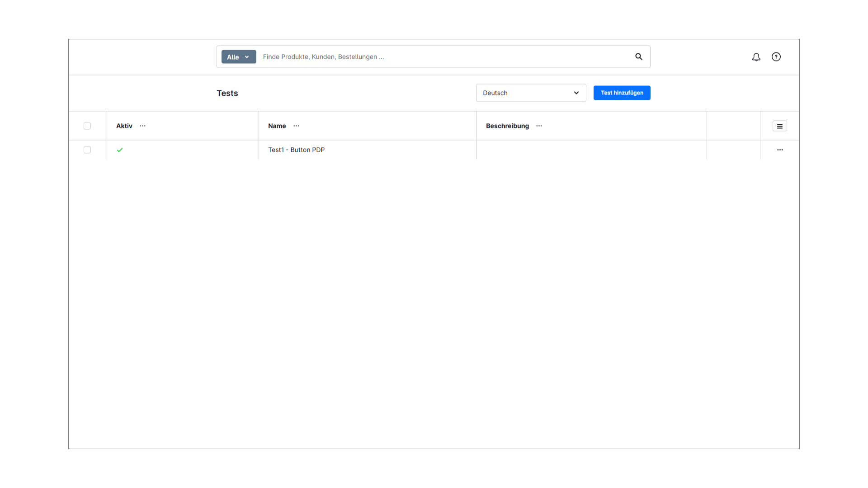Click the search magnifier icon

(x=638, y=56)
